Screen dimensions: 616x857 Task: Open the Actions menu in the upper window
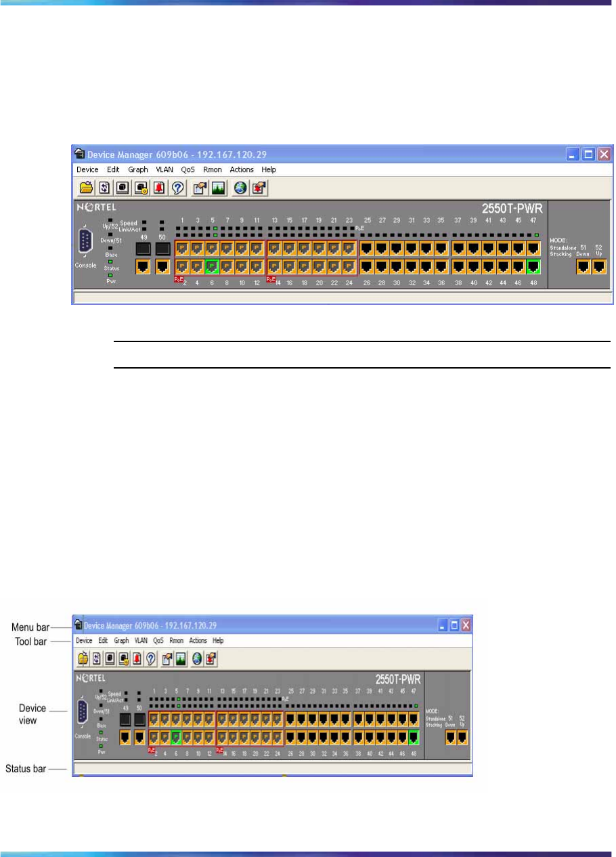pyautogui.click(x=242, y=169)
